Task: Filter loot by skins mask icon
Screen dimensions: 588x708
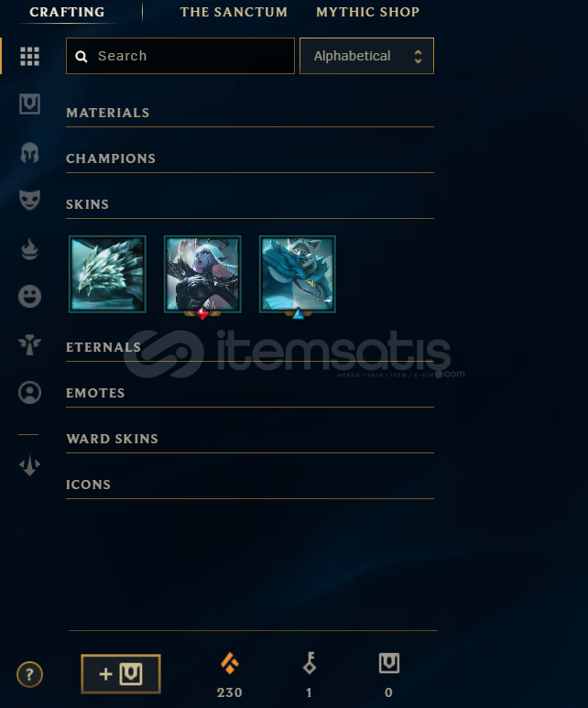Action: click(30, 200)
